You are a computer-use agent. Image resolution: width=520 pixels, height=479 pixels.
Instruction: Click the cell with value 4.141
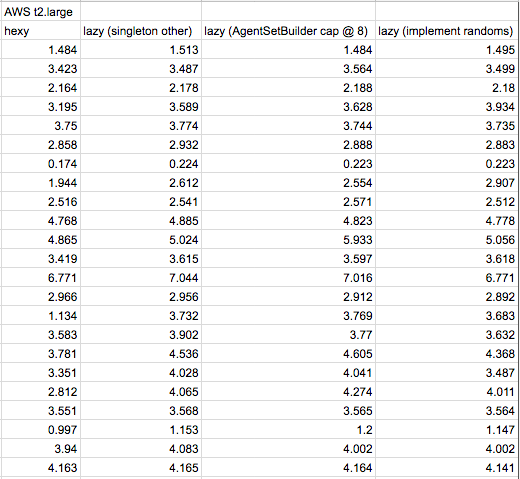point(447,468)
